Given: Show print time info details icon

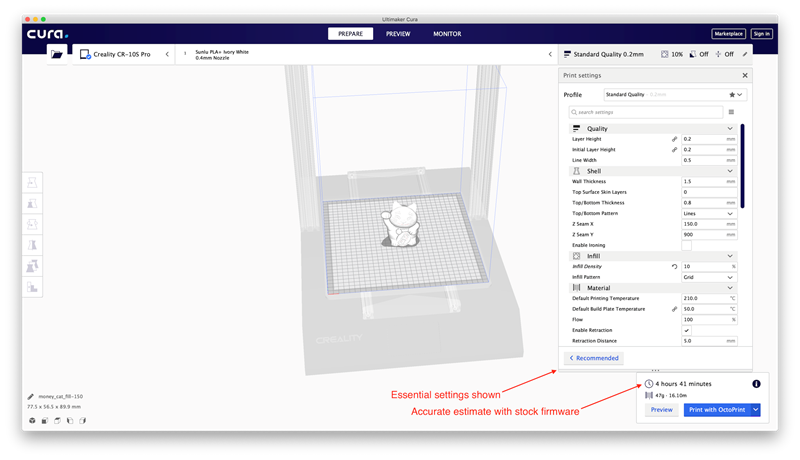Looking at the screenshot, I should [x=756, y=384].
